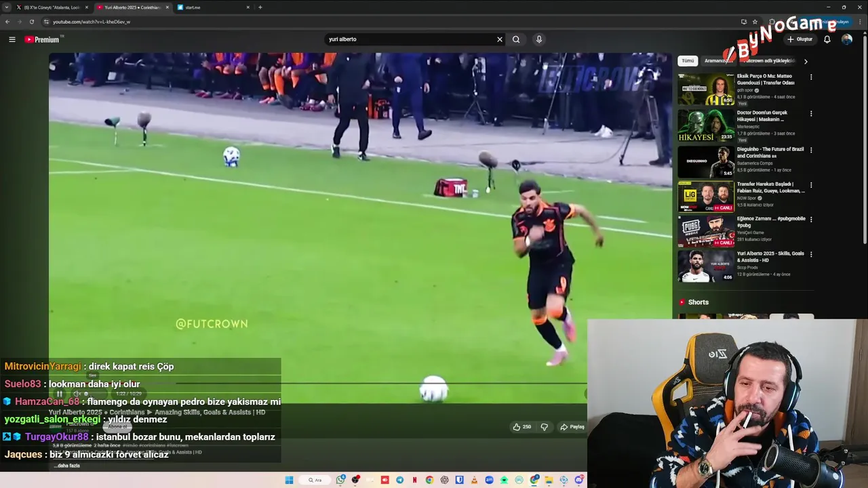Click the Shorts section heading
The width and height of the screenshot is (868, 488).
(698, 302)
